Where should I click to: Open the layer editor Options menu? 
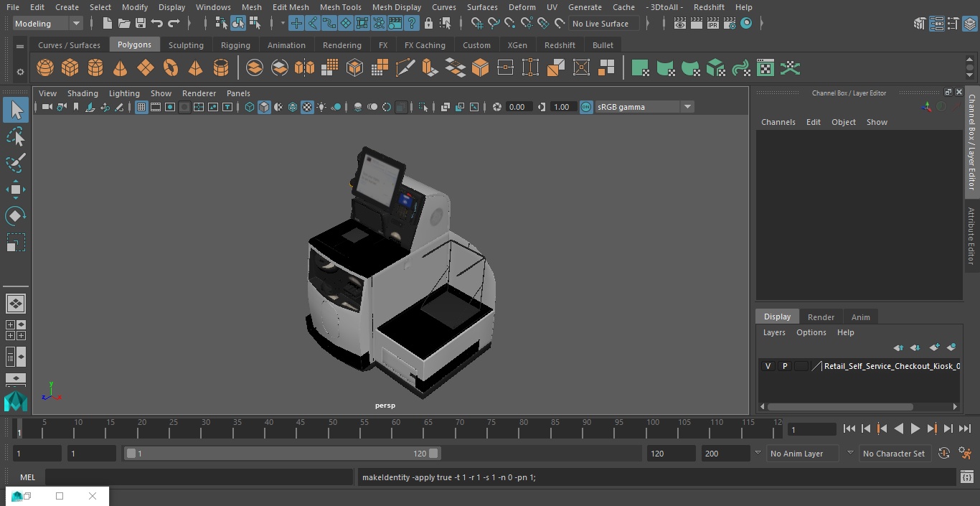[x=811, y=332]
